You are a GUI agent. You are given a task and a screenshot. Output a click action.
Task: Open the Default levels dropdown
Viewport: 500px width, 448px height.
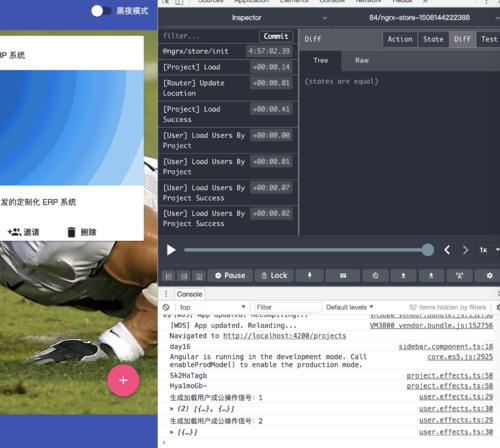(x=350, y=307)
